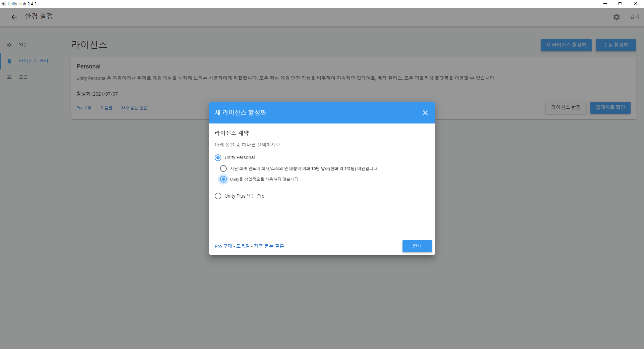Open settings gear icon in top bar
The width and height of the screenshot is (644, 349).
coord(616,17)
